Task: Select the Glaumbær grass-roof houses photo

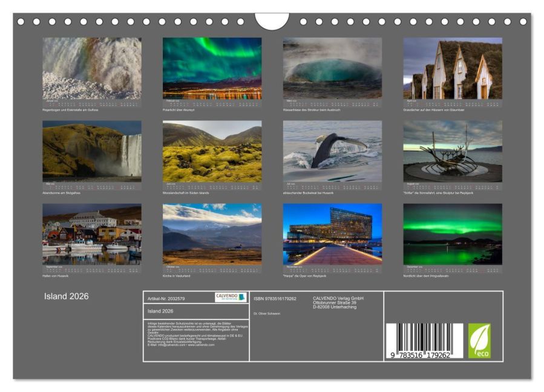Action: [453, 68]
